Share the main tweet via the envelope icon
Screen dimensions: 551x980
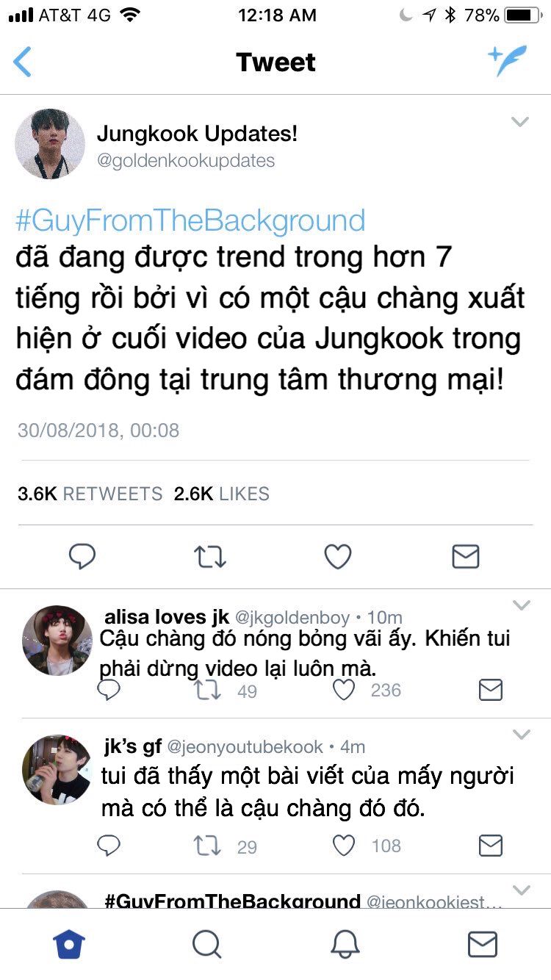point(466,557)
